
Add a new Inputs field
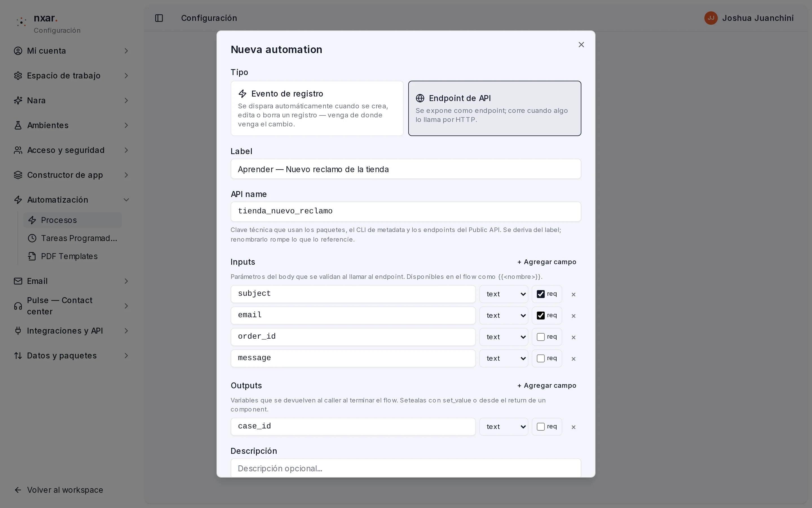pyautogui.click(x=547, y=262)
